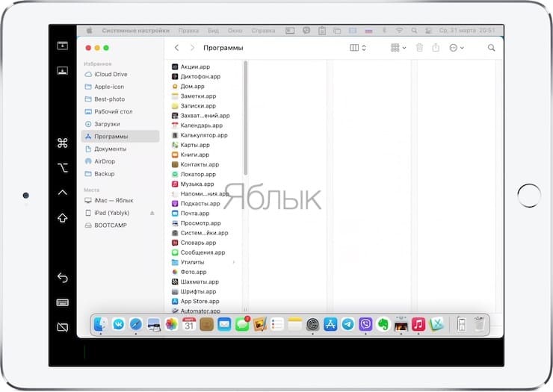Screen dimensions: 553x392
Task: Open AirDrop in the sidebar
Action: coord(120,161)
